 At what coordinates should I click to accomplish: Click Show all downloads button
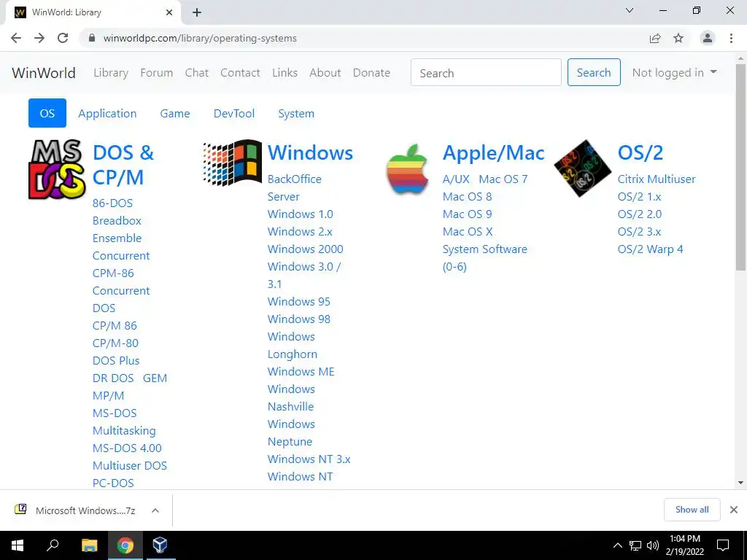pos(692,510)
